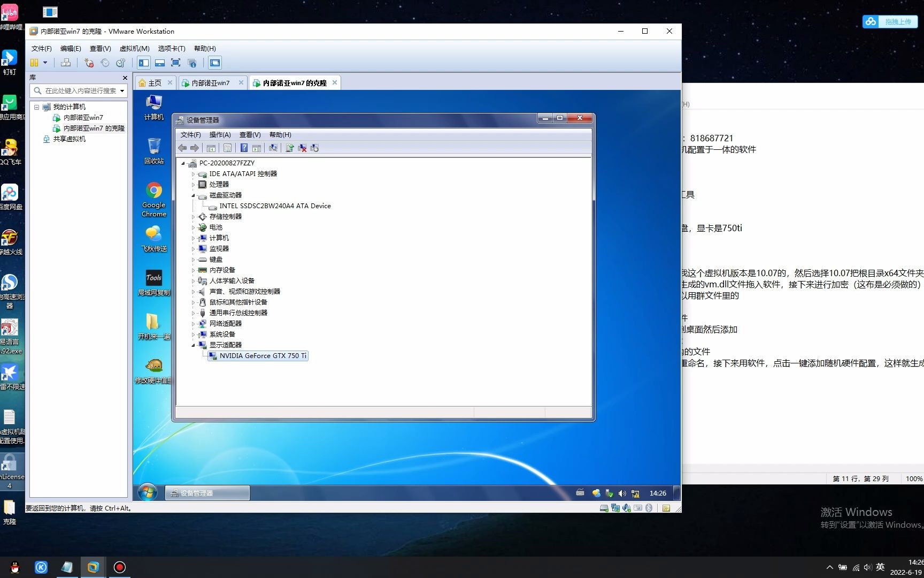The width and height of the screenshot is (924, 578).
Task: Open Device Manager 查看(V) menu
Action: [x=250, y=135]
